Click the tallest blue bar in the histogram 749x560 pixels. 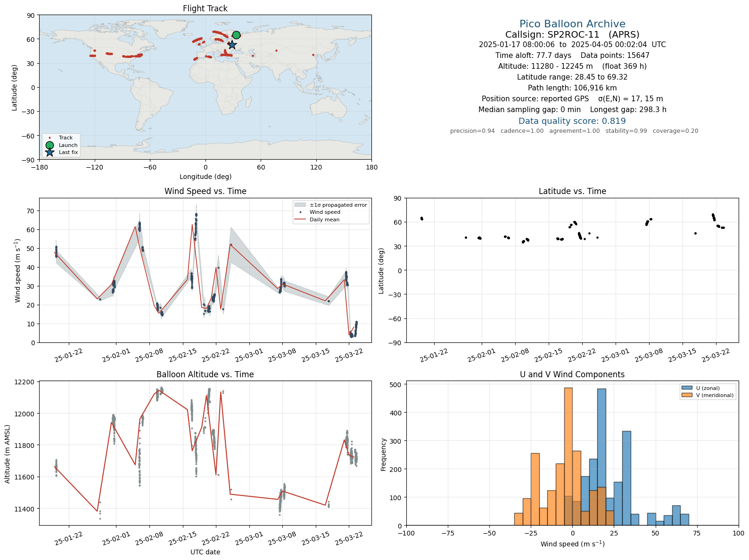[x=601, y=457]
